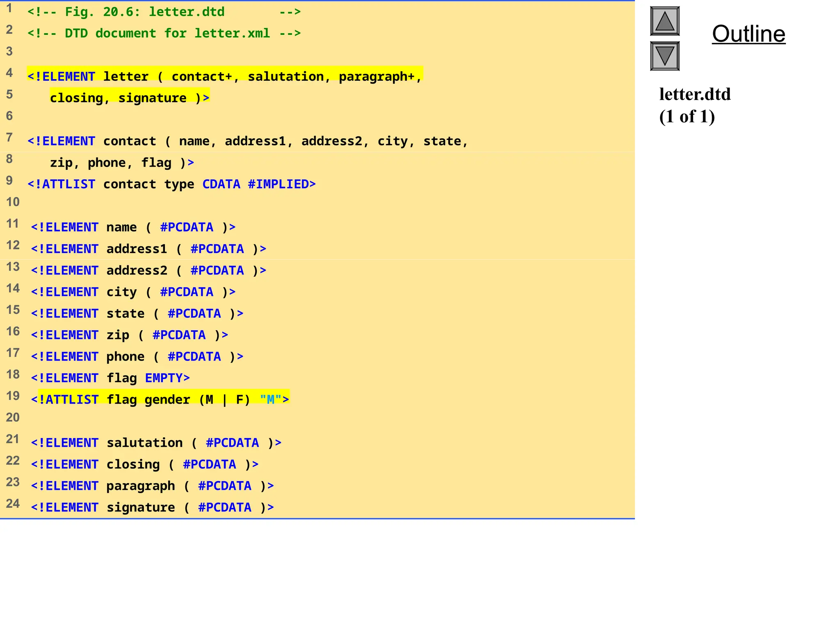Click the up arrow navigation button
The image size is (840, 630).
click(664, 21)
